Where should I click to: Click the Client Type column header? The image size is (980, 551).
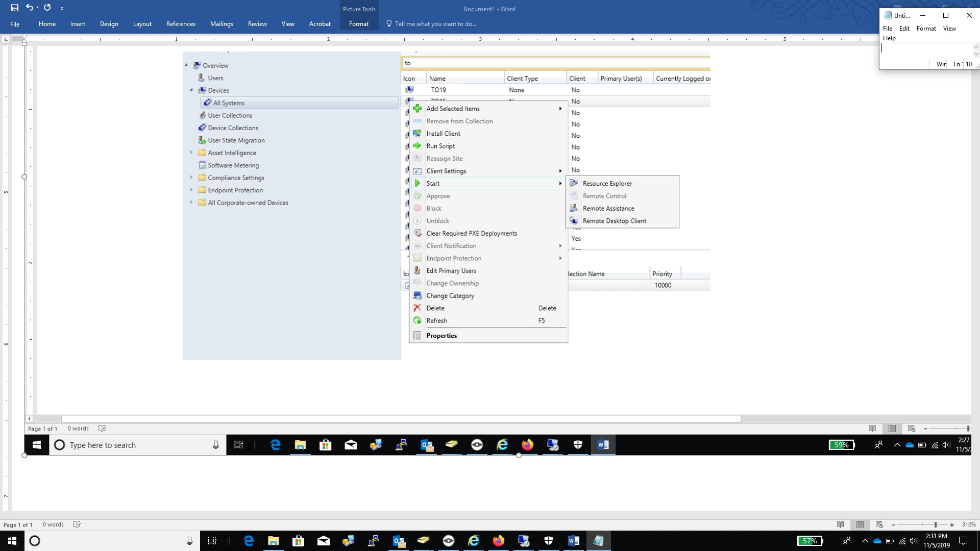535,79
